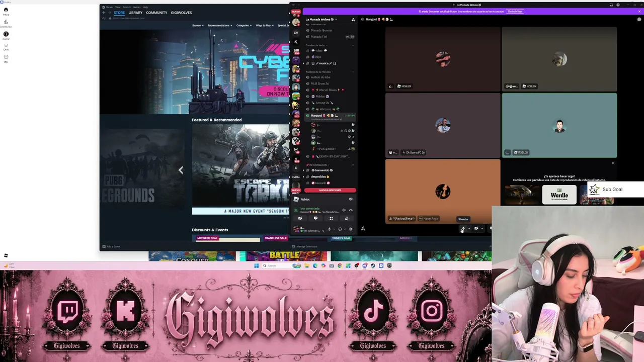Open Steam's Recommendations dropdown
The width and height of the screenshot is (644, 362).
tap(220, 25)
